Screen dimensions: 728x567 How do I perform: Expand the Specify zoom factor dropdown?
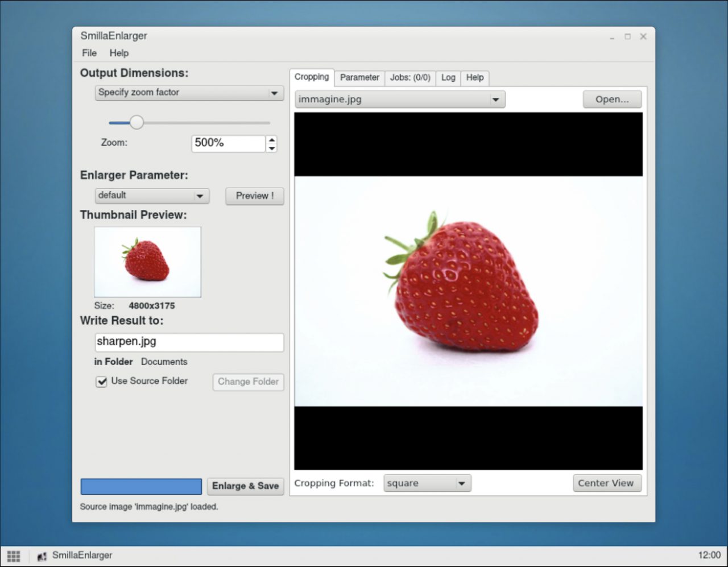pyautogui.click(x=189, y=93)
